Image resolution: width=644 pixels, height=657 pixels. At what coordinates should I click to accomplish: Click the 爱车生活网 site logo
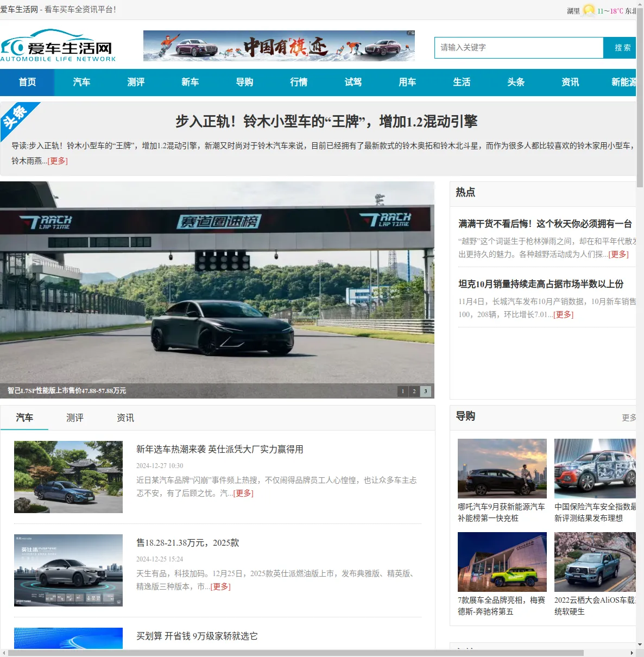(x=58, y=46)
